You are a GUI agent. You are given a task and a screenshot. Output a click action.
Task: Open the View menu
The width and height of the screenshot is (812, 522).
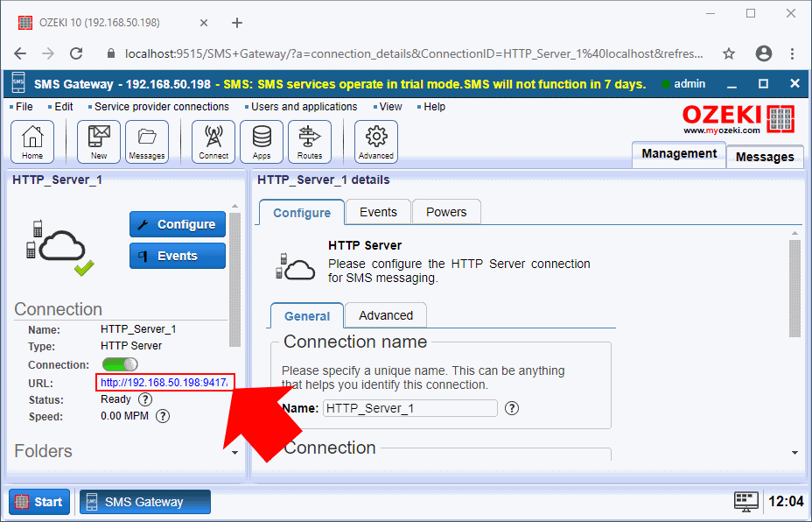pyautogui.click(x=390, y=107)
